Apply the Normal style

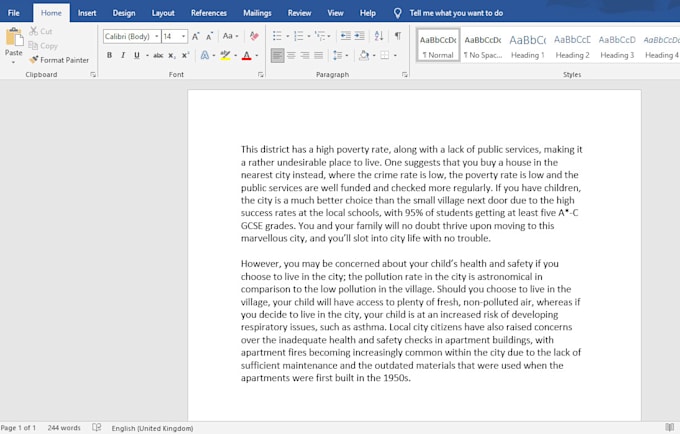[x=438, y=45]
